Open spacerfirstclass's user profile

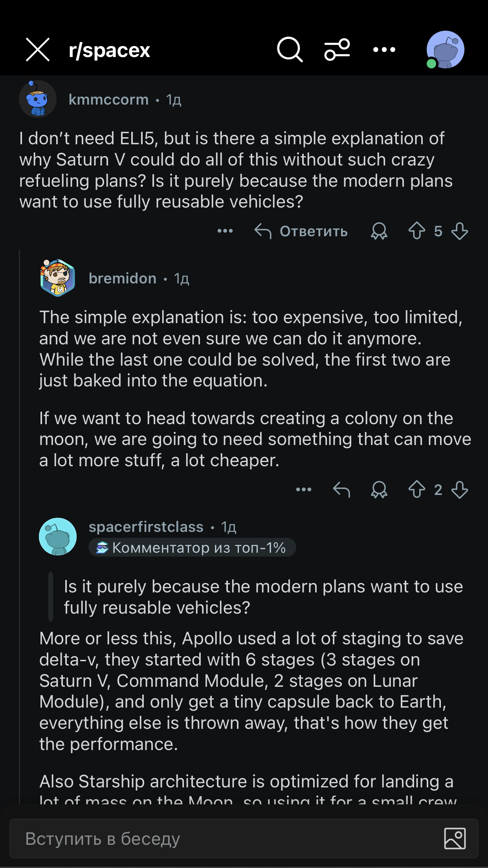point(146,527)
